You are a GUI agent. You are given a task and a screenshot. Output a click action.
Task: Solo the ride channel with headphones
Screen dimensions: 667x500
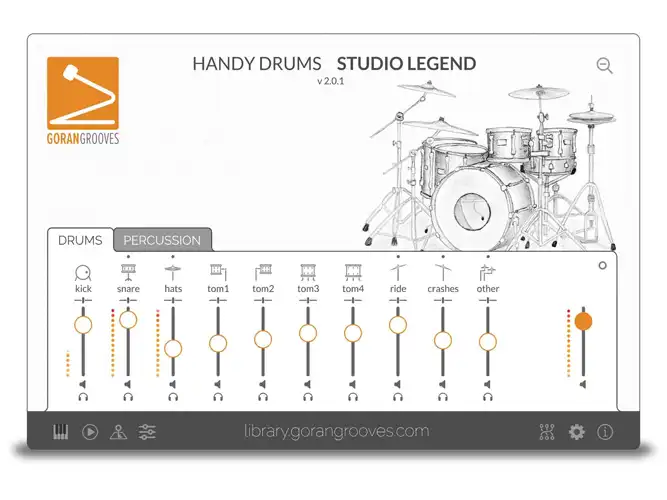pyautogui.click(x=398, y=397)
